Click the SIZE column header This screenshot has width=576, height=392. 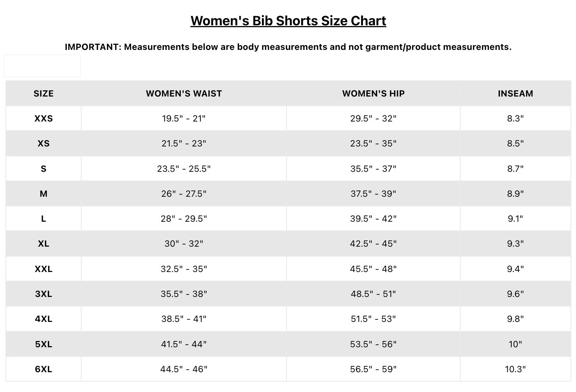click(x=43, y=94)
